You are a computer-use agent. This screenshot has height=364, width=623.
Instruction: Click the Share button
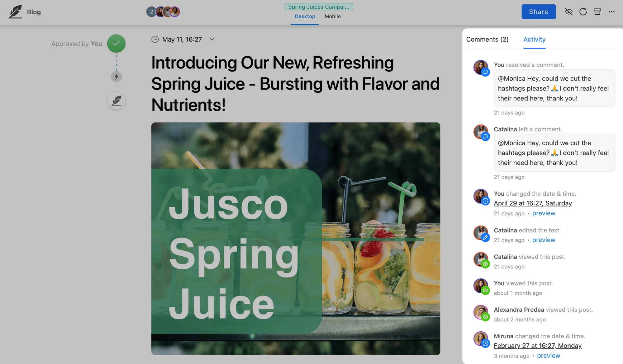pos(538,11)
